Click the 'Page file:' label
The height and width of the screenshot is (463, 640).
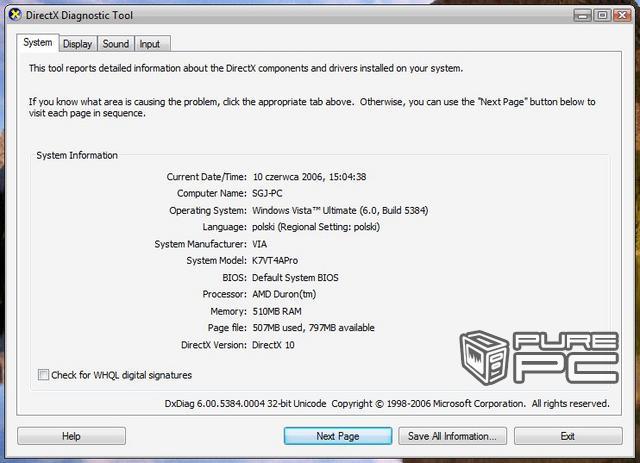click(227, 327)
